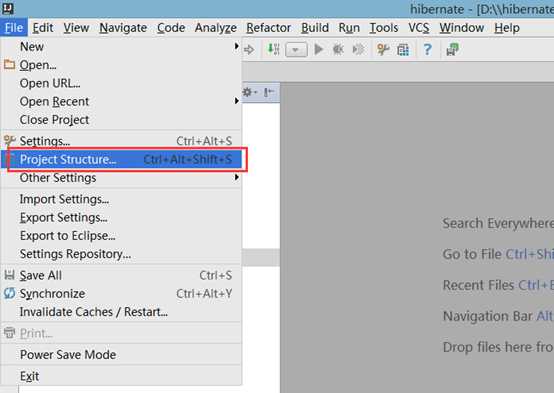Select Save All menu item
554x393 pixels.
point(121,275)
